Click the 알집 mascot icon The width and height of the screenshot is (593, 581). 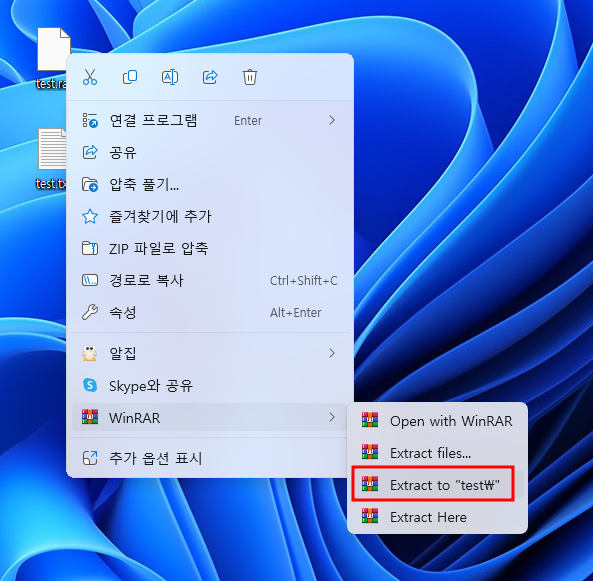point(90,353)
